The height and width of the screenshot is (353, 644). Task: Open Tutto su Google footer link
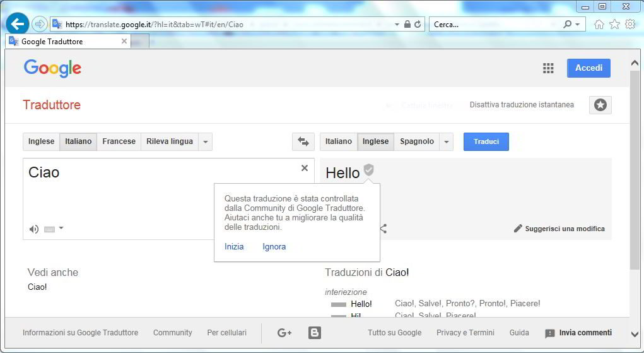(395, 332)
